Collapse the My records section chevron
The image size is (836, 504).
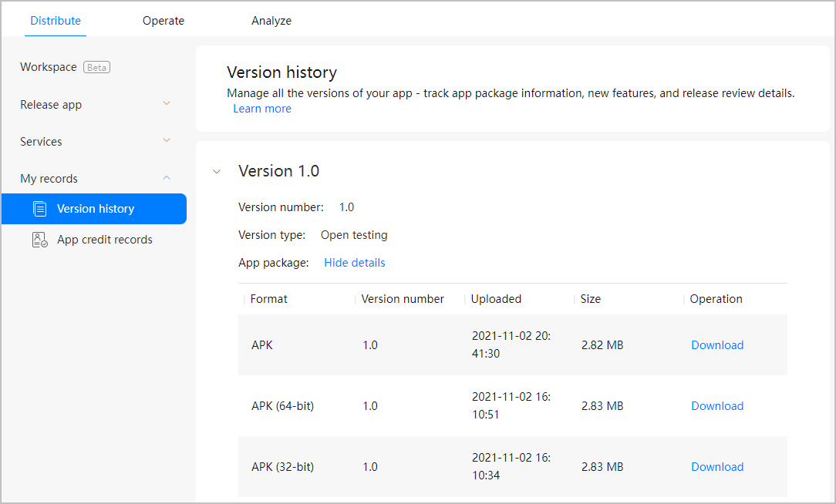(167, 178)
